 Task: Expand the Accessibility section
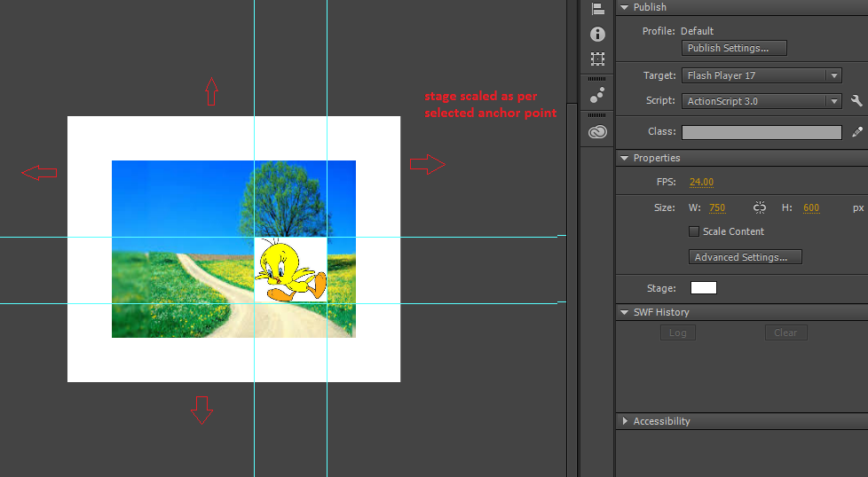[x=625, y=421]
